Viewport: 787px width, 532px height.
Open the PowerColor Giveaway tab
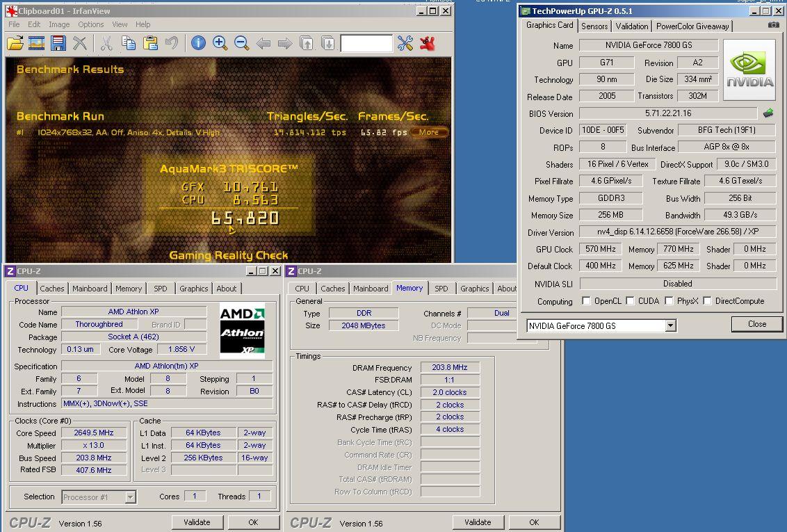pos(692,26)
